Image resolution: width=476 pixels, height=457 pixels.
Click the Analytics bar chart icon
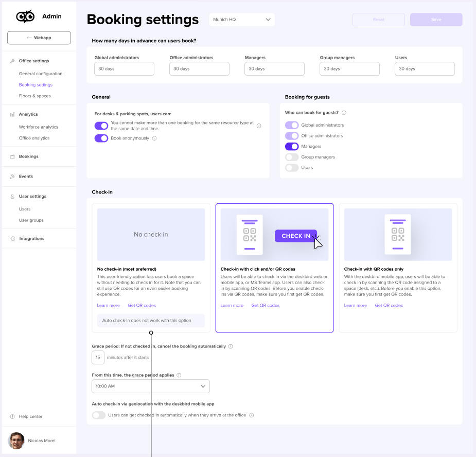coord(11,114)
